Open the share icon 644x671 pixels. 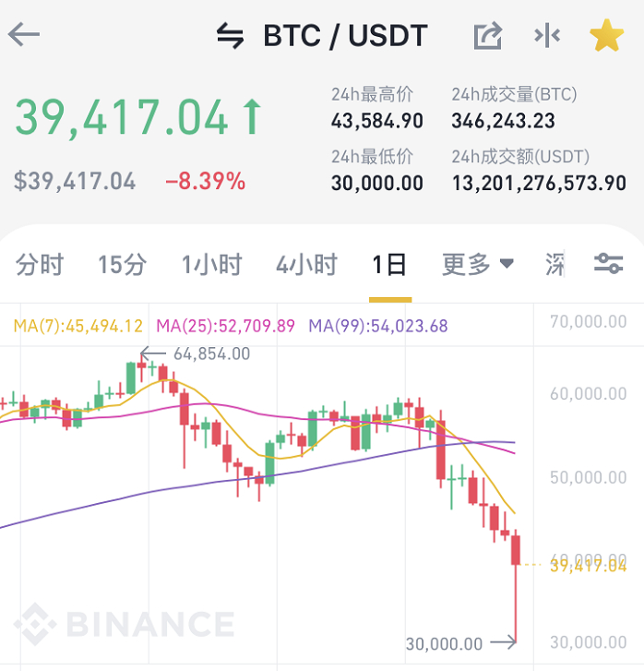coord(487,36)
